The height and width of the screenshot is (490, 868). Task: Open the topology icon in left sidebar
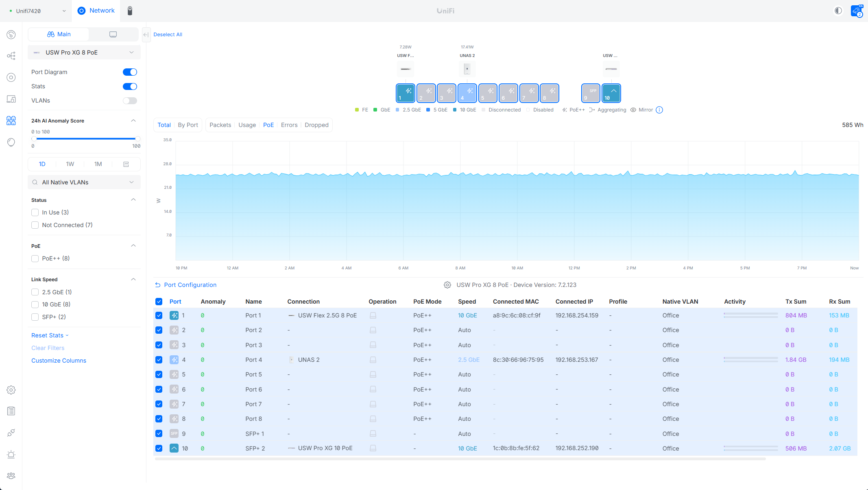(11, 56)
